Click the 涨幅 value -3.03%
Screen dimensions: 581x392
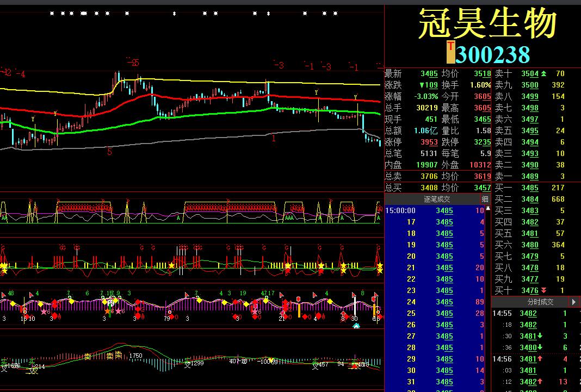coord(426,97)
